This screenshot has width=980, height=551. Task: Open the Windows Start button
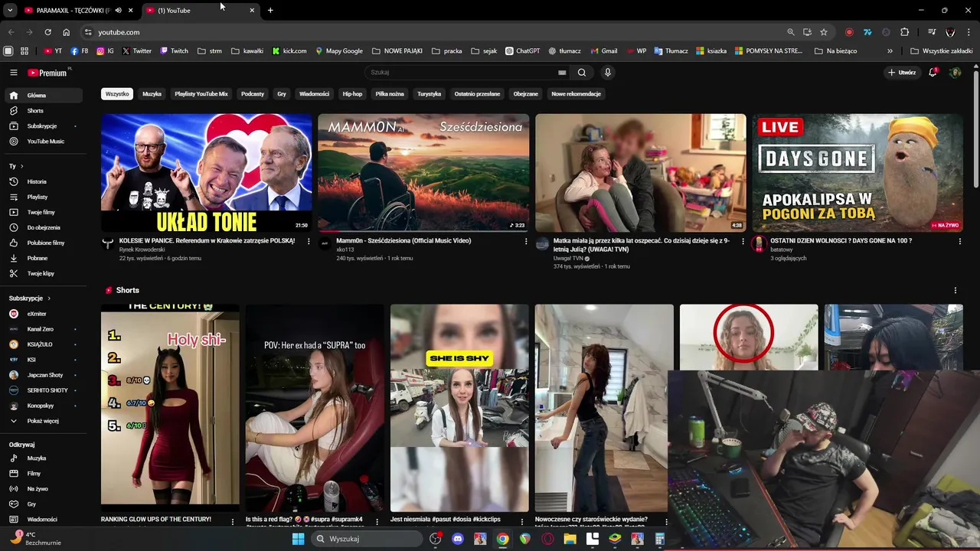click(298, 539)
